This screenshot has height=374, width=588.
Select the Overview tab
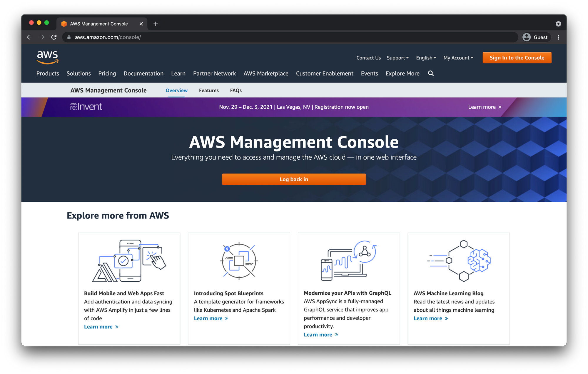[x=177, y=90]
